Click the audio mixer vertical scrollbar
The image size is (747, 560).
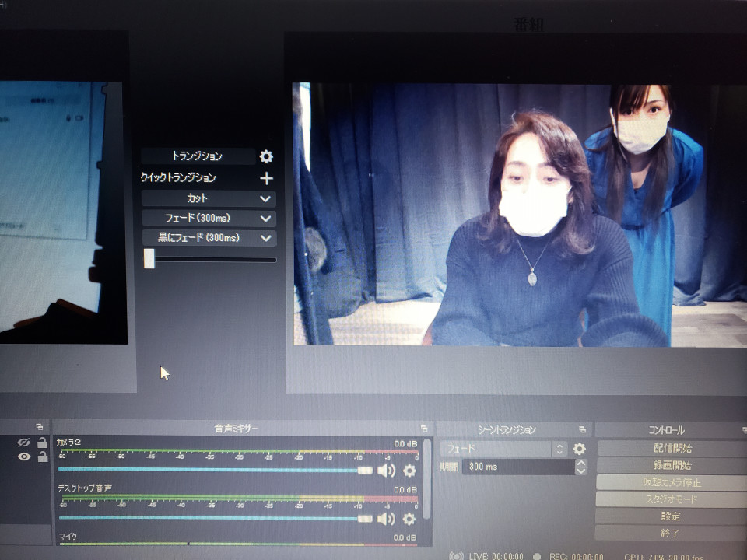(427, 478)
